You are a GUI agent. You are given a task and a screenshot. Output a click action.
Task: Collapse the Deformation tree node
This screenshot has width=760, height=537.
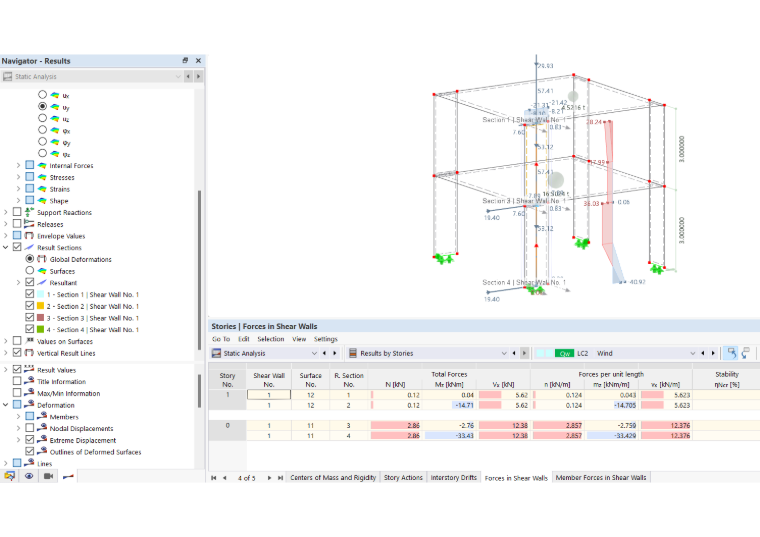6,405
